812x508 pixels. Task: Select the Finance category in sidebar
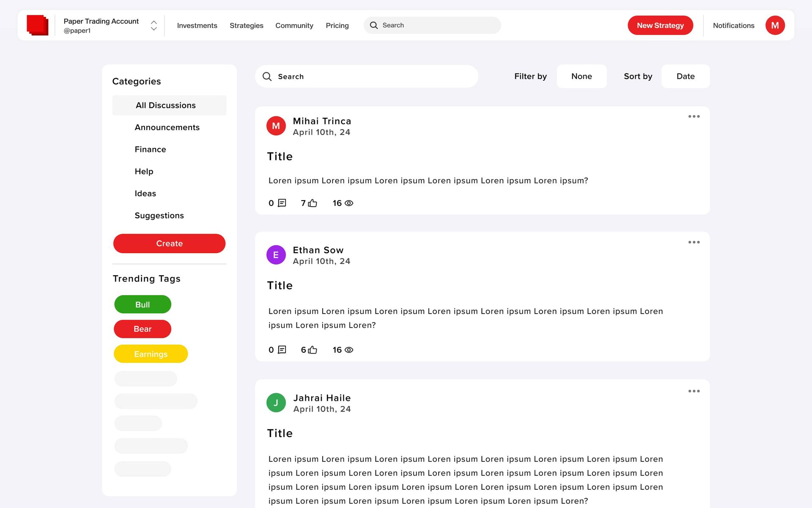[x=150, y=149]
